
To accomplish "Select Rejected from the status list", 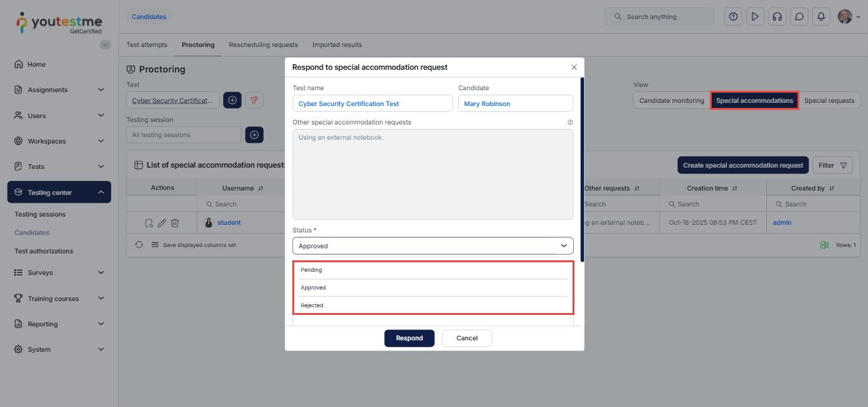I will click(x=312, y=305).
